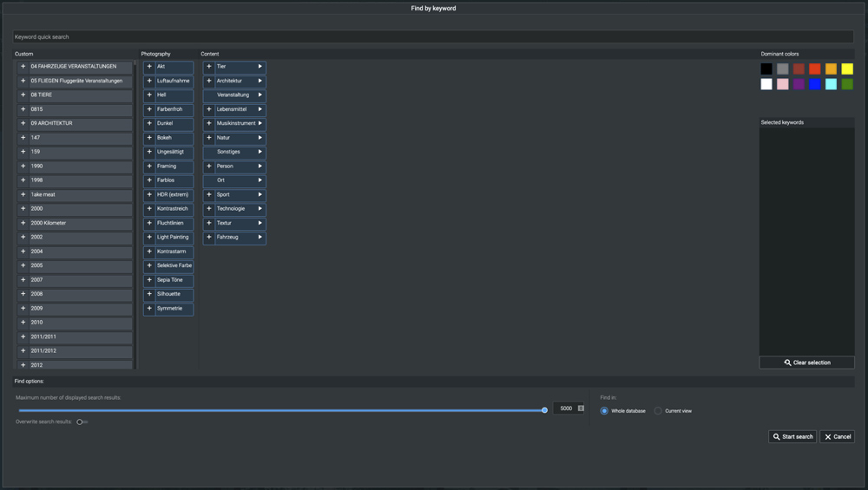Open the Veranstaltung submenu arrow
The width and height of the screenshot is (868, 490).
(260, 95)
